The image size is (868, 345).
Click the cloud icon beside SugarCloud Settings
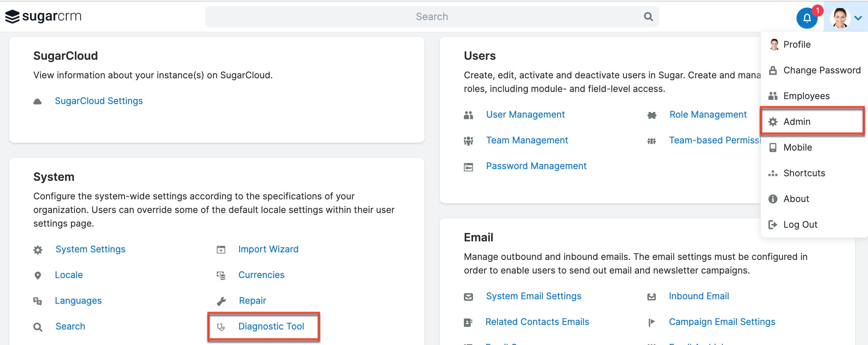click(x=37, y=101)
